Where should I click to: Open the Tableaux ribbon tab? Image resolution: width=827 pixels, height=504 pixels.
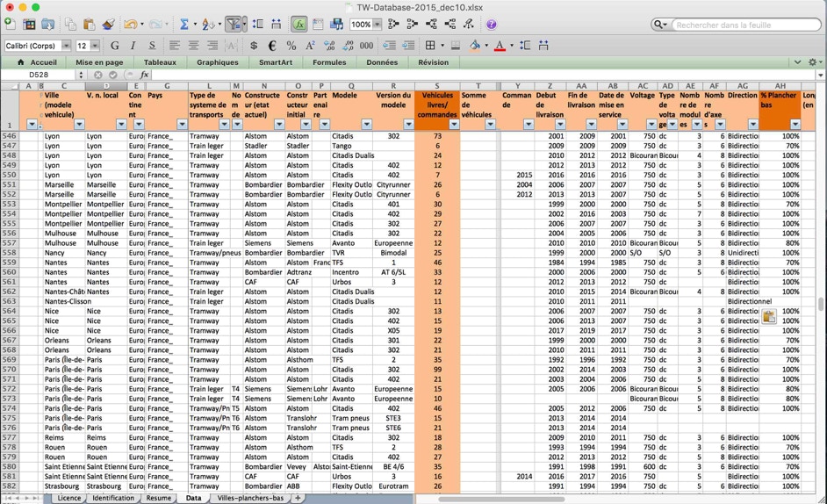[160, 62]
